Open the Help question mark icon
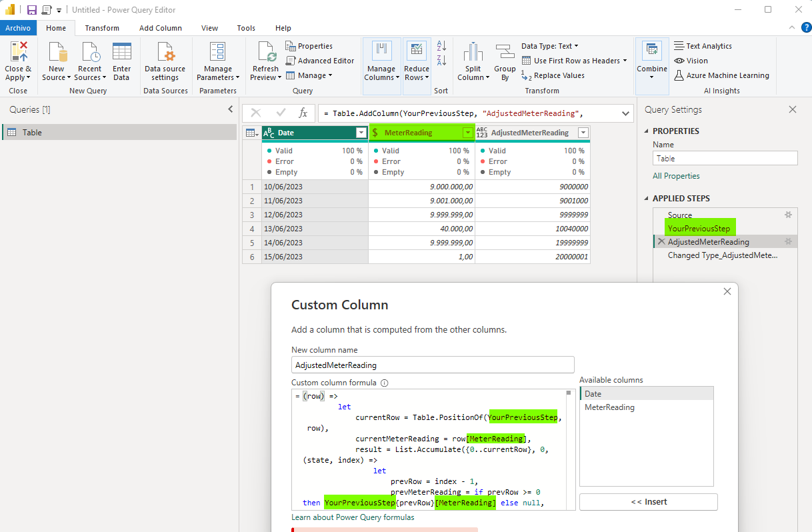 [805, 28]
